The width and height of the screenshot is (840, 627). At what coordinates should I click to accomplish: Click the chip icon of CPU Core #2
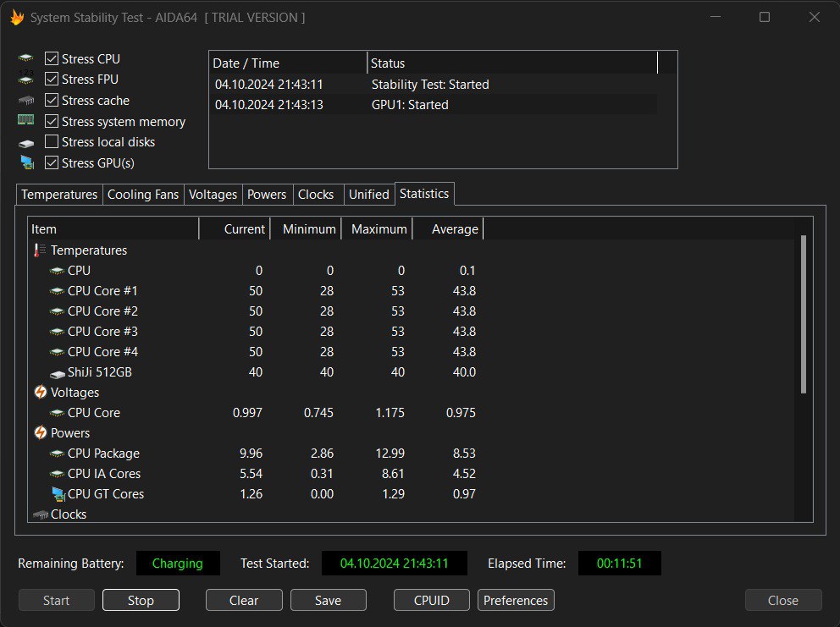point(57,311)
